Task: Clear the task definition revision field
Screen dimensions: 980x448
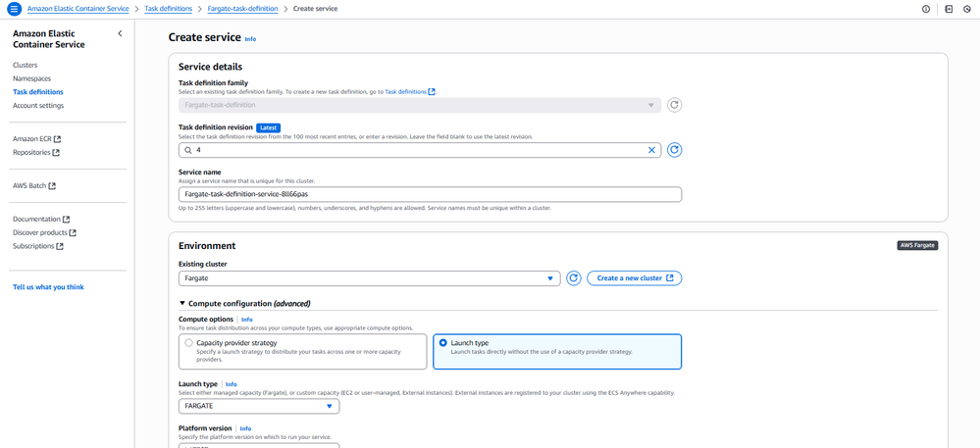Action: click(651, 150)
